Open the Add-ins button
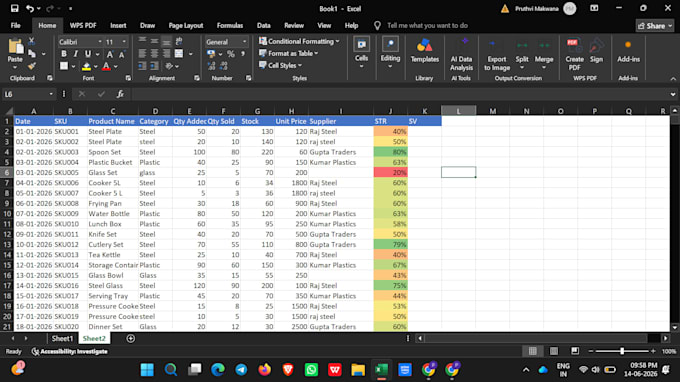Viewport: 680px width, 382px height. point(628,51)
